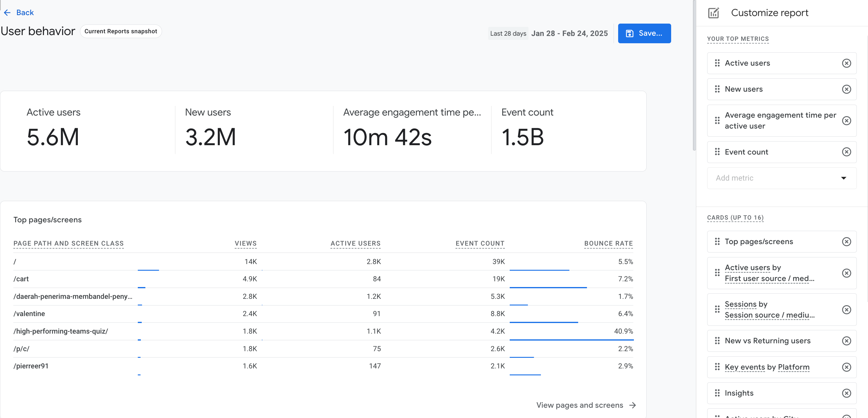Image resolution: width=868 pixels, height=418 pixels.
Task: Click the Current Reports snapshot chip
Action: coord(121,31)
